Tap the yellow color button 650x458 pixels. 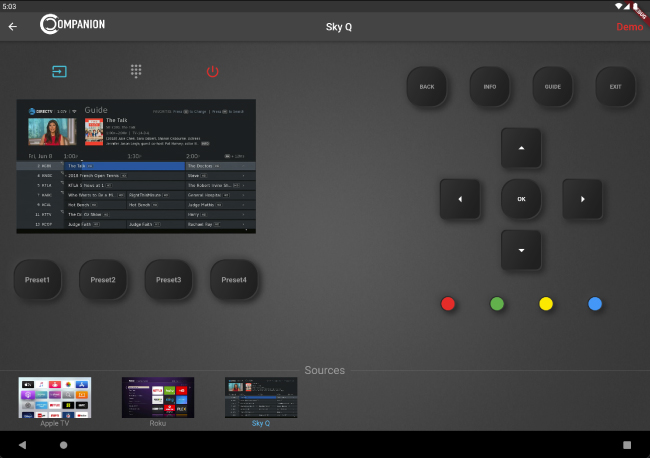(x=546, y=304)
